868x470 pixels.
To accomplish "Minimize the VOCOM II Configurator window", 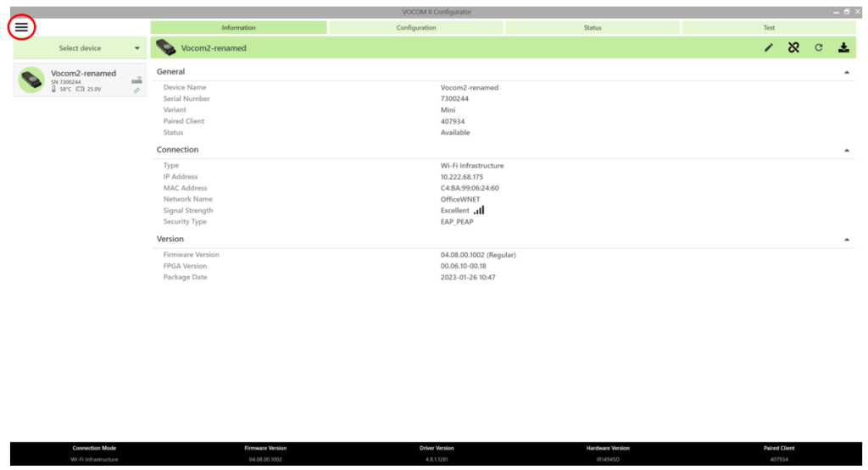I will coord(836,12).
